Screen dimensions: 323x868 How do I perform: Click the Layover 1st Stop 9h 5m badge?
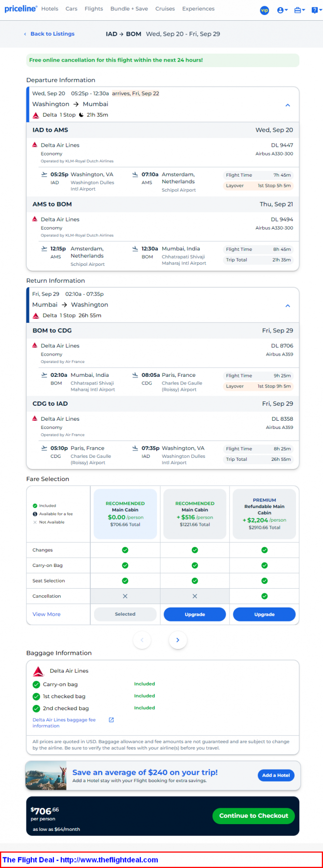(258, 386)
